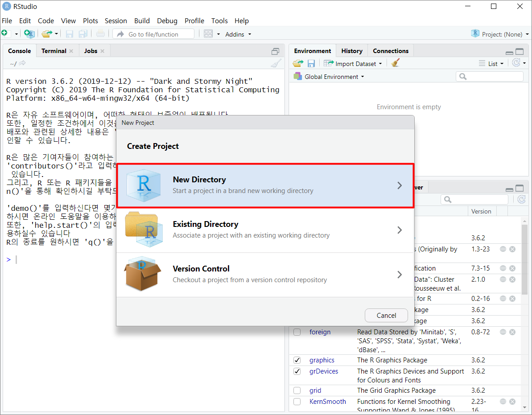Click the Save document toolbar icon
532x415 pixels.
70,34
